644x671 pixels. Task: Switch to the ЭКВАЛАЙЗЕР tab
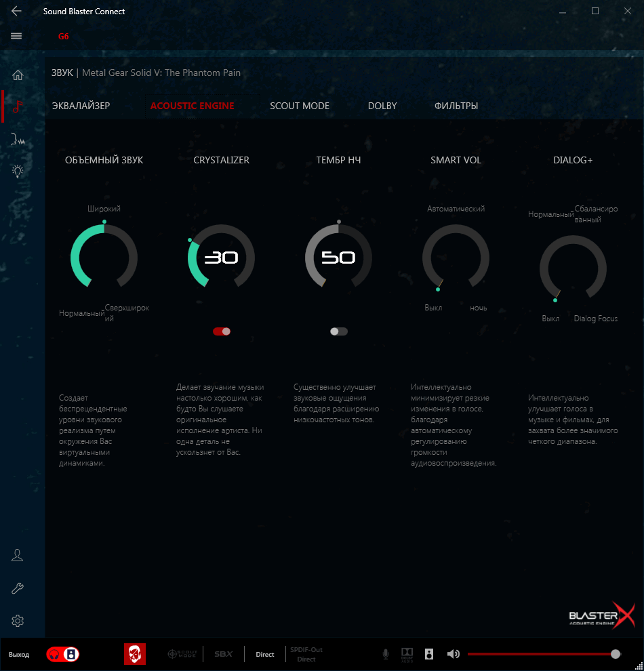pos(81,106)
